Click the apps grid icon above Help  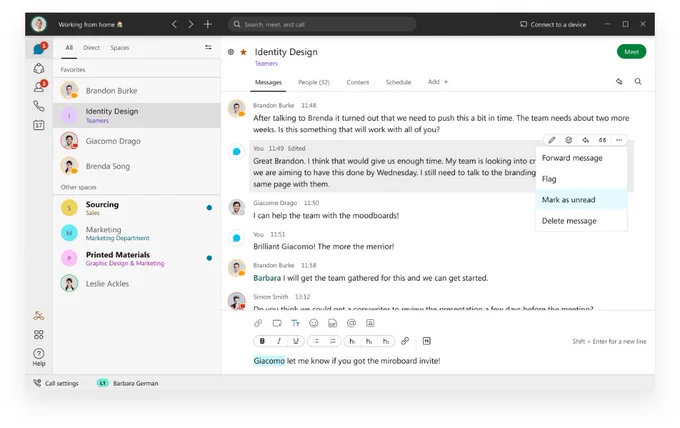pyautogui.click(x=39, y=334)
